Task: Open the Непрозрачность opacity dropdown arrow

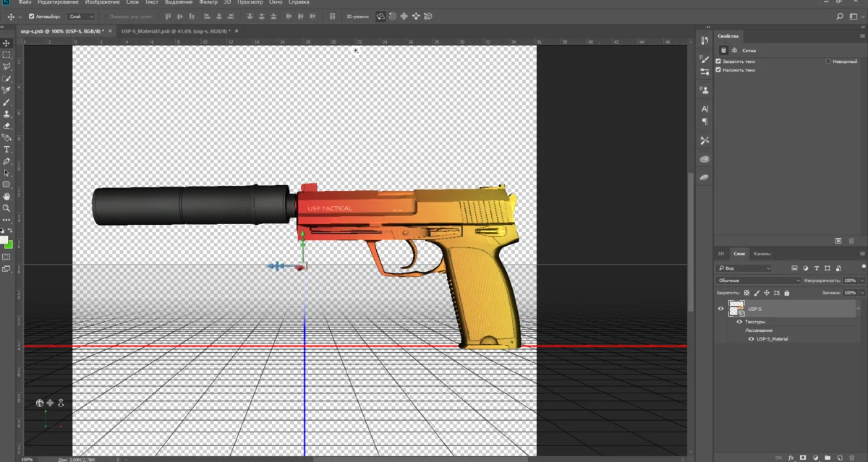Action: pos(863,281)
